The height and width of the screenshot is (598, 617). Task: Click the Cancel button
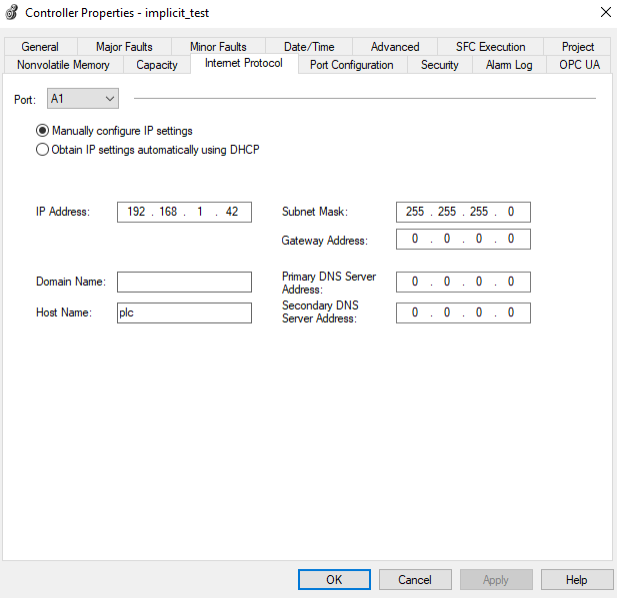coord(415,580)
